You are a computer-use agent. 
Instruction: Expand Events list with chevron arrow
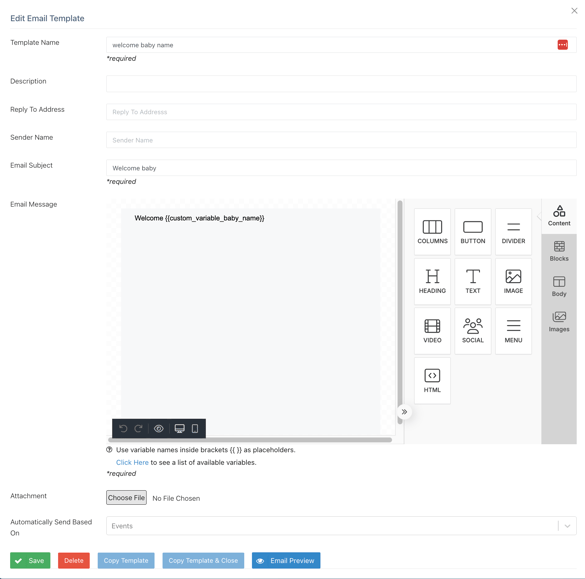tap(567, 526)
